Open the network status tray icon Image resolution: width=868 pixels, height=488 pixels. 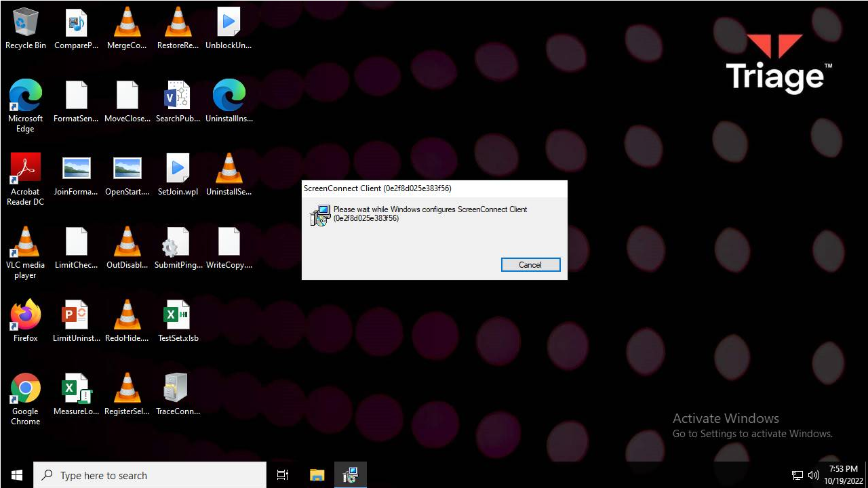[x=797, y=475]
